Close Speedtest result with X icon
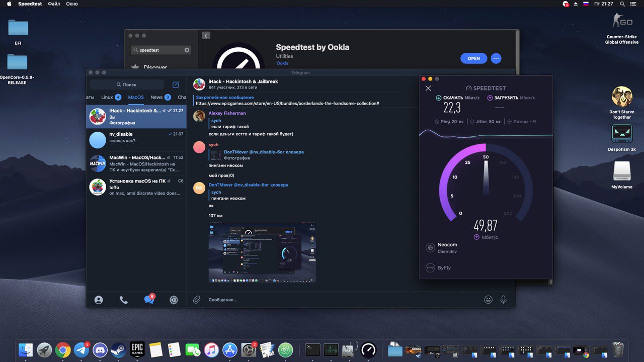The width and height of the screenshot is (644, 362). click(x=428, y=88)
